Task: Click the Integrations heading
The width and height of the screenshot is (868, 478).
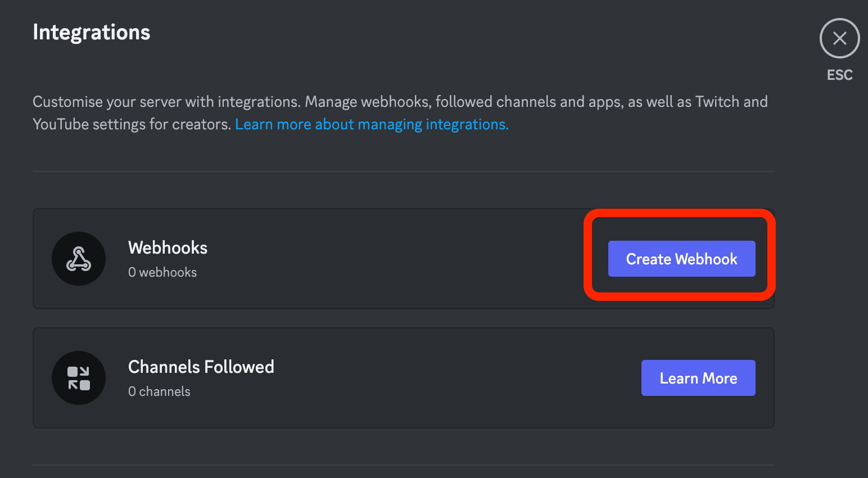Action: tap(91, 32)
